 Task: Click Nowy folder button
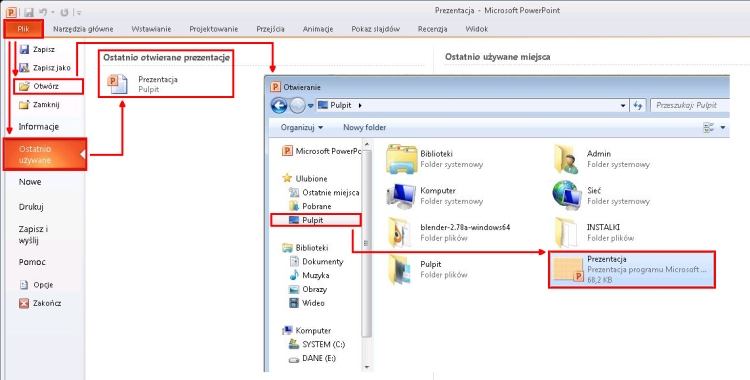click(x=364, y=127)
